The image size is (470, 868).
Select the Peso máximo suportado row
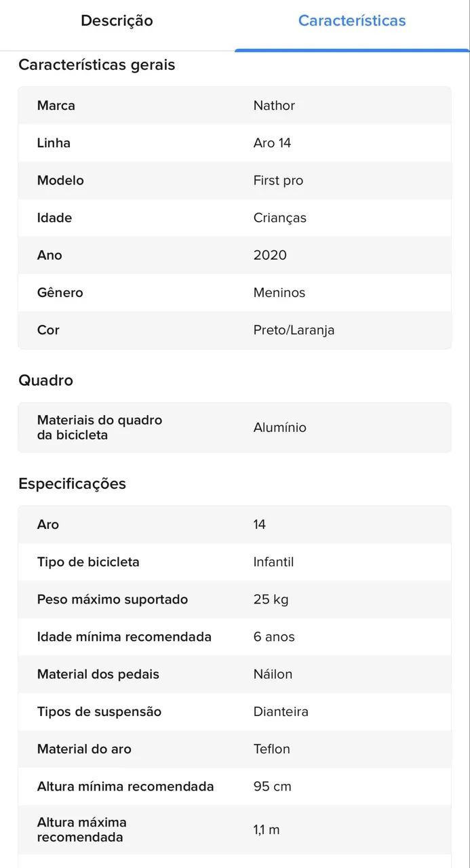(x=235, y=599)
